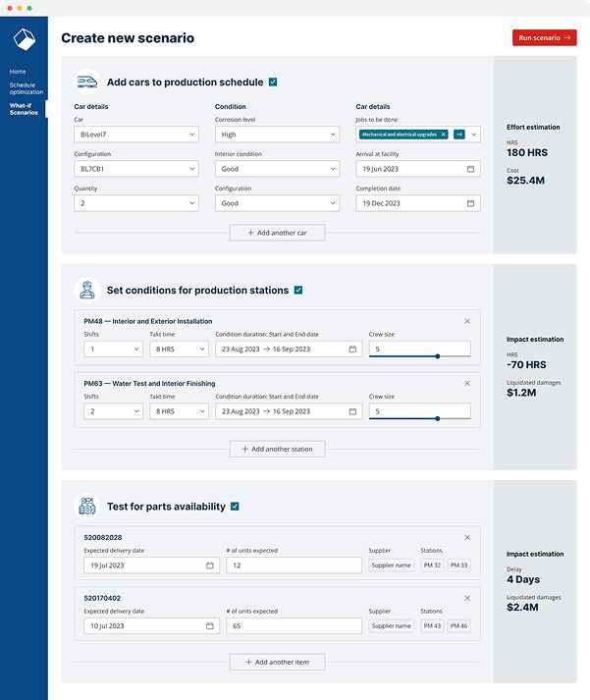Open calendar icon in Arrival at facility field

click(470, 169)
